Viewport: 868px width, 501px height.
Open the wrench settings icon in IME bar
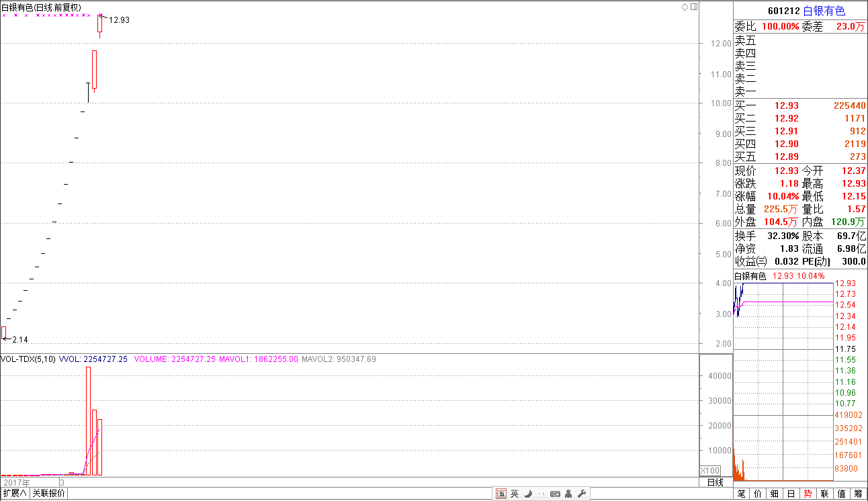click(581, 494)
